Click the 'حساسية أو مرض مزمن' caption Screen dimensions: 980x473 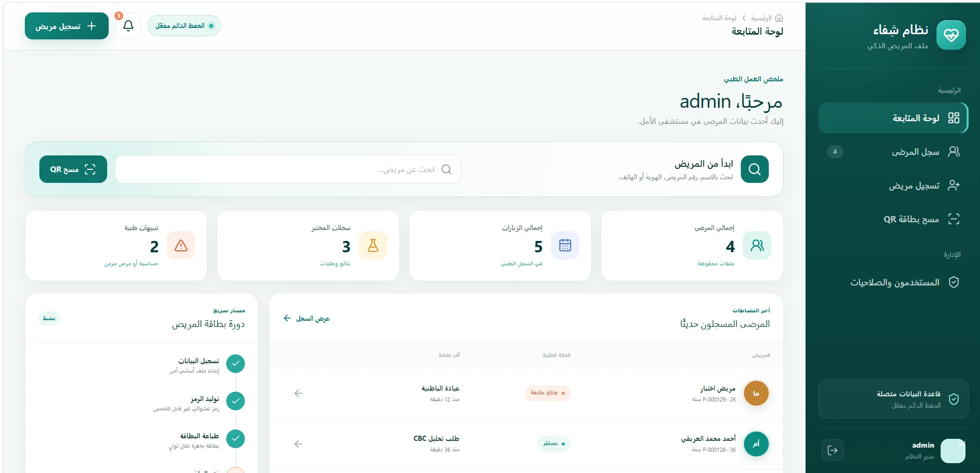coord(131,264)
